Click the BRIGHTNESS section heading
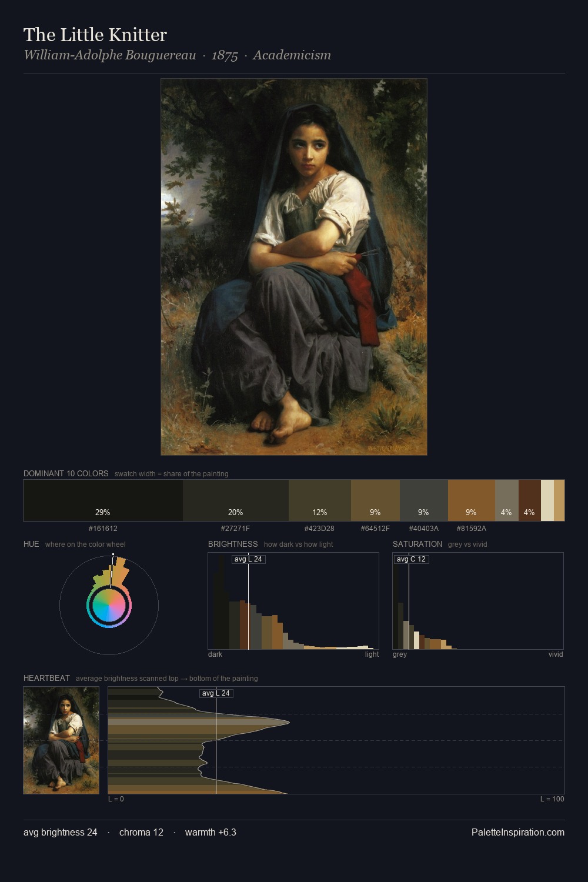This screenshot has height=882, width=588. [x=233, y=544]
